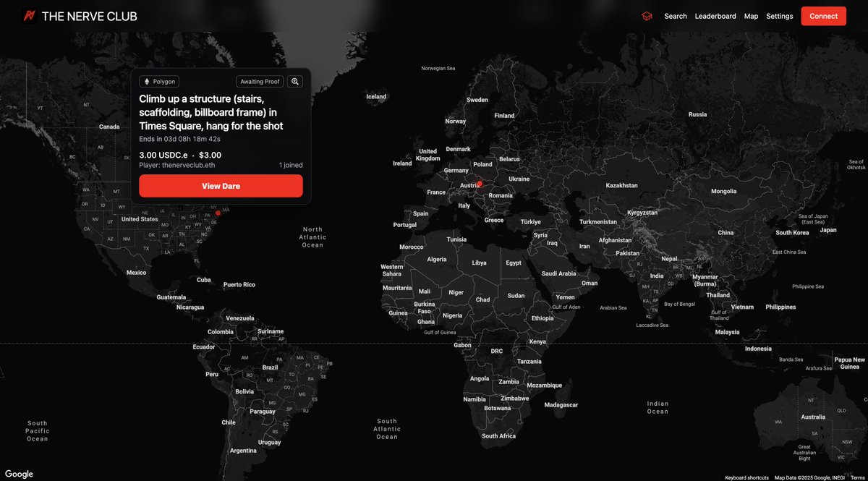Go to the Map page
This screenshot has width=868, height=481.
pos(751,16)
